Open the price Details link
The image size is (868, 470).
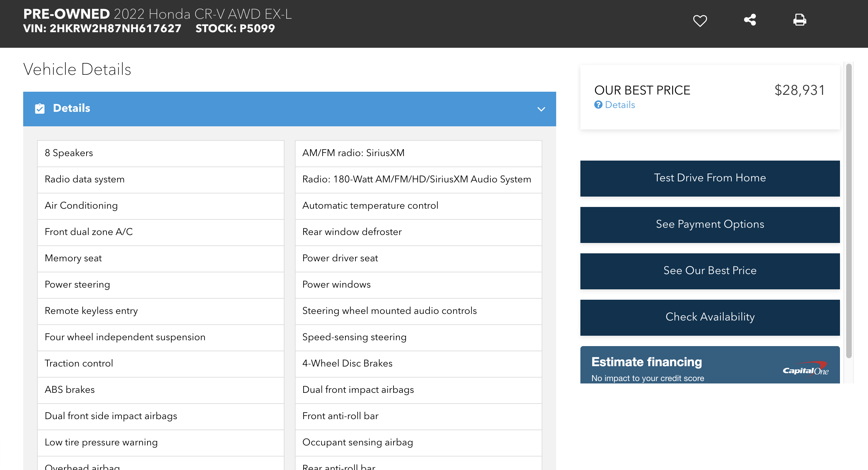[x=620, y=105]
